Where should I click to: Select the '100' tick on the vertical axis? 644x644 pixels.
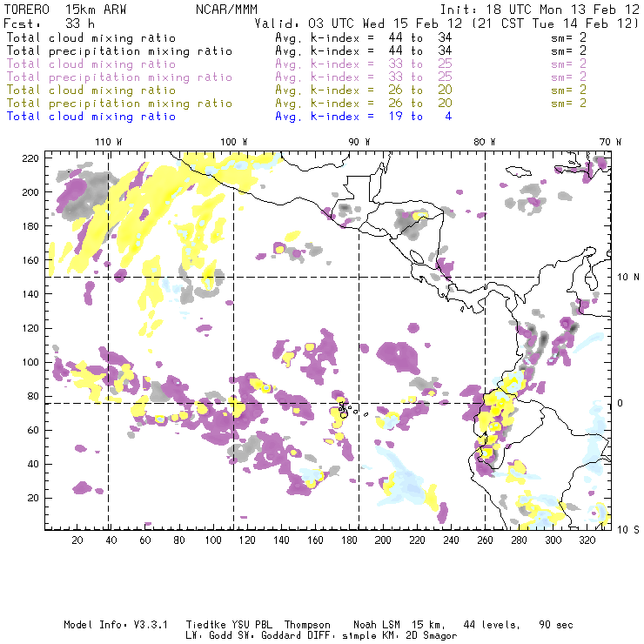click(x=30, y=362)
